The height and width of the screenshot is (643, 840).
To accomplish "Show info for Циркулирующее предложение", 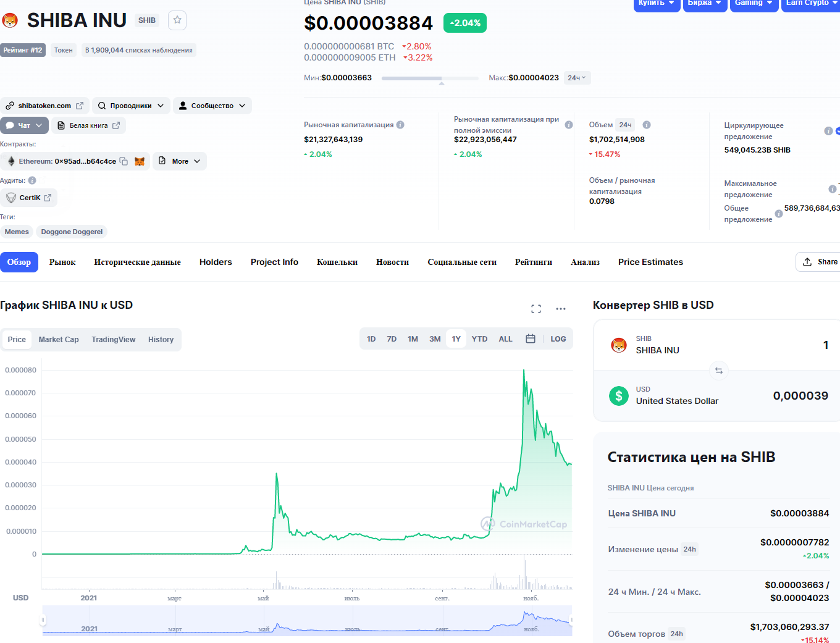I will 828,131.
